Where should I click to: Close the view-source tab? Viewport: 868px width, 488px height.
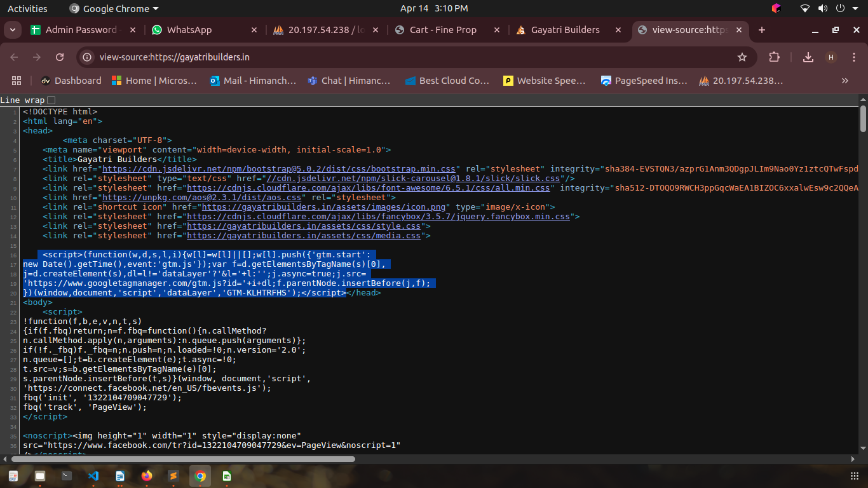tap(740, 30)
